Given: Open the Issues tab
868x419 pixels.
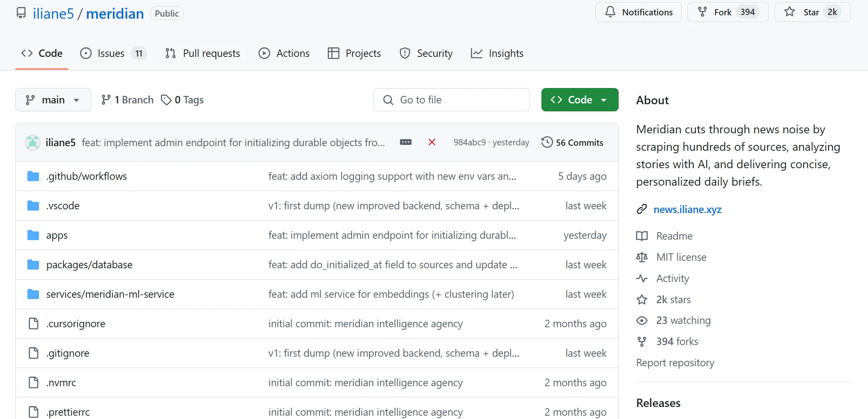Looking at the screenshot, I should click(x=113, y=53).
